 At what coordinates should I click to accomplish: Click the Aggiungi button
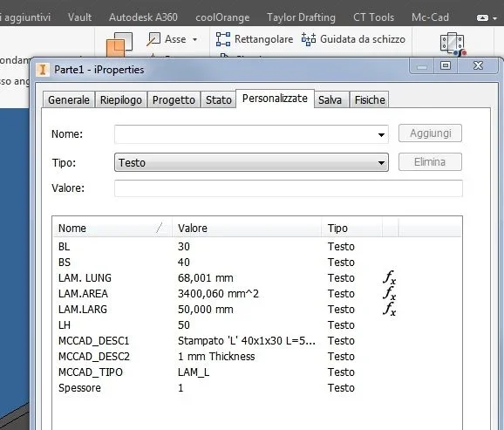[x=430, y=133]
